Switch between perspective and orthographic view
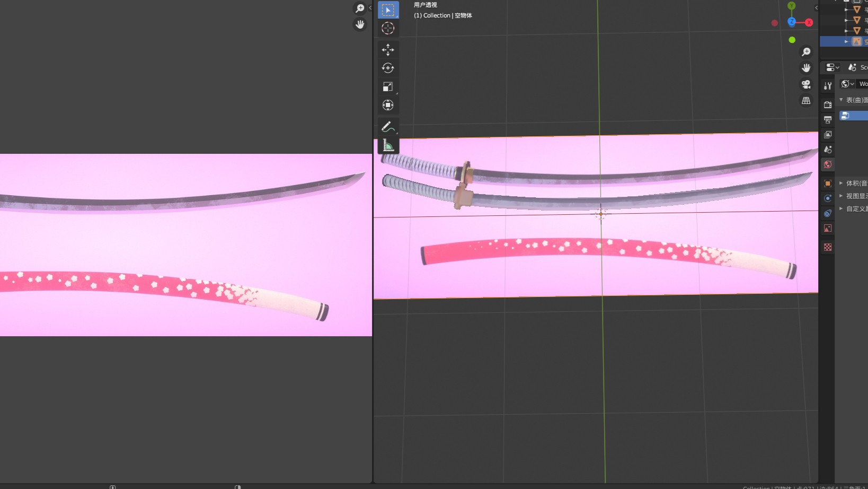Screen dimensions: 868x489 (x=806, y=101)
